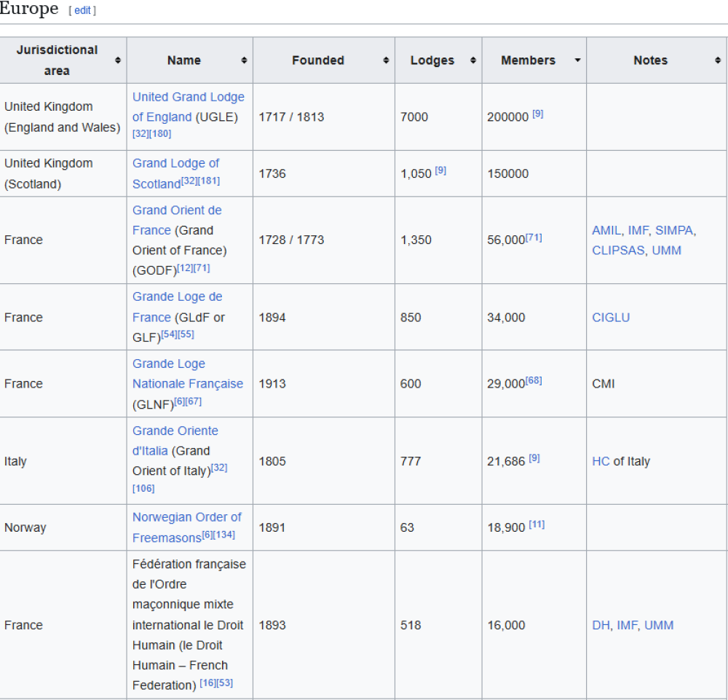Click the Lodges column header
The image size is (728, 700).
438,60
